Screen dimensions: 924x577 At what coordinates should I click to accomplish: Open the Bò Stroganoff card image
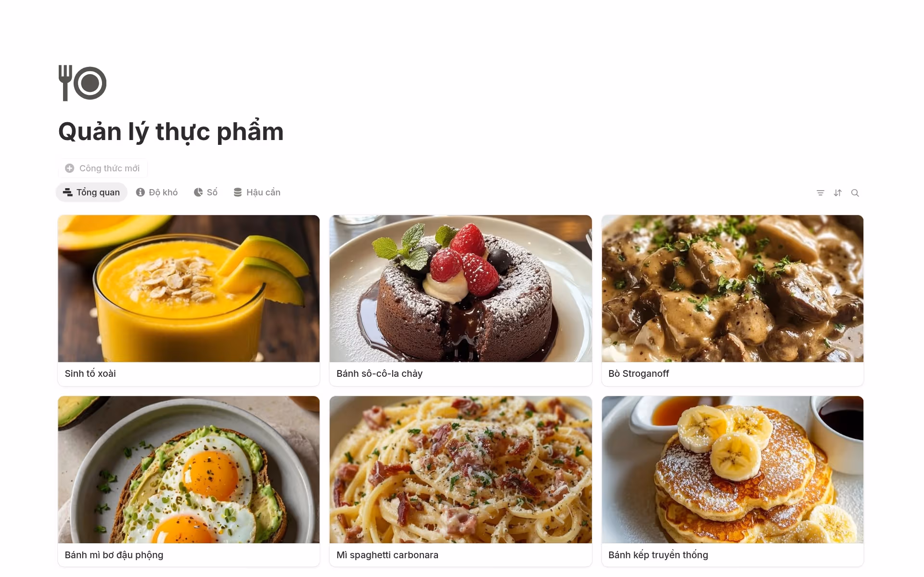click(x=732, y=289)
